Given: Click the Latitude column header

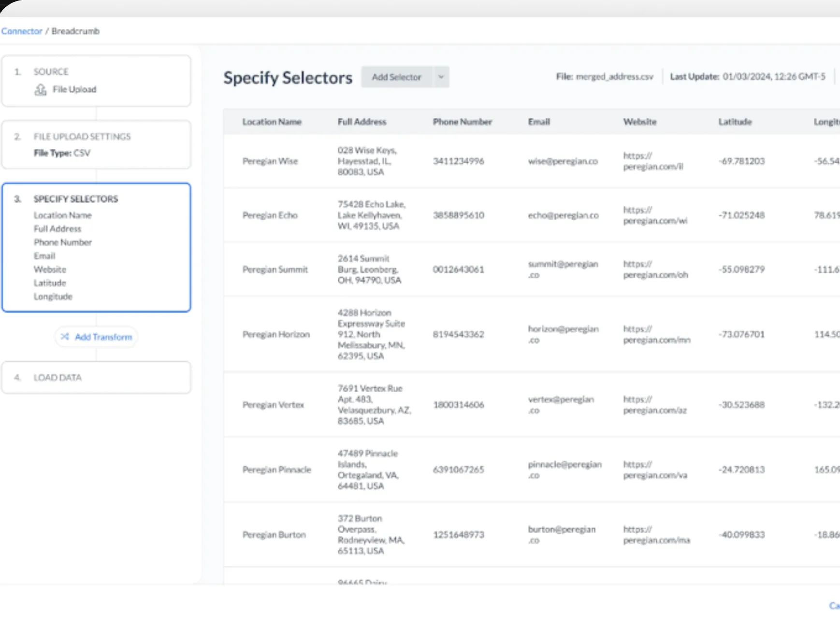Looking at the screenshot, I should click(735, 122).
